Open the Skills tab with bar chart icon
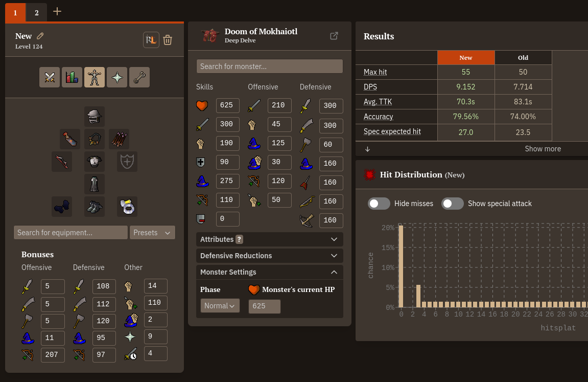The height and width of the screenshot is (382, 588). click(72, 77)
